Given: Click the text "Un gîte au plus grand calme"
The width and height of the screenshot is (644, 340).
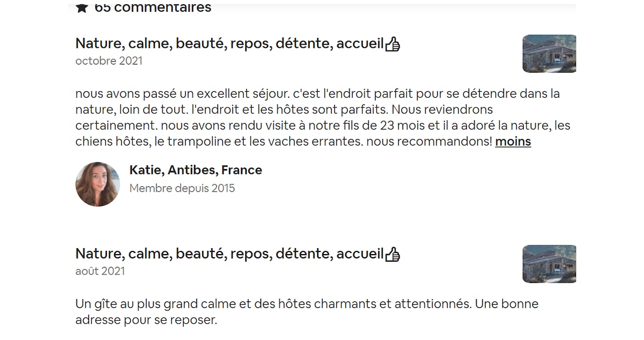Looking at the screenshot, I should [156, 304].
